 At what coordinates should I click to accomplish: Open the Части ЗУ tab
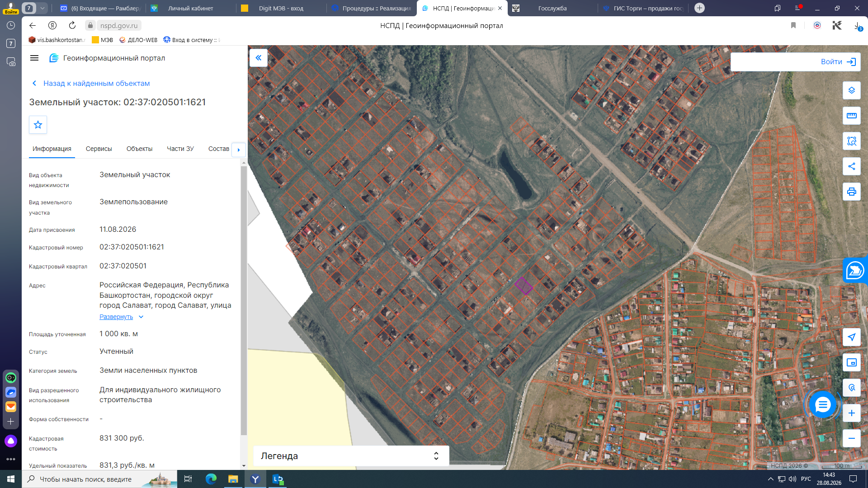click(180, 149)
